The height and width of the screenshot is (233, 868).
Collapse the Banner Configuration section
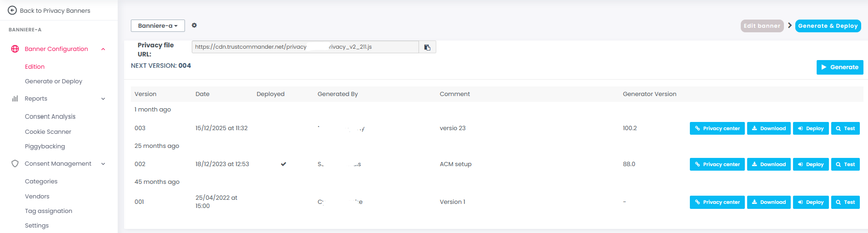point(103,49)
